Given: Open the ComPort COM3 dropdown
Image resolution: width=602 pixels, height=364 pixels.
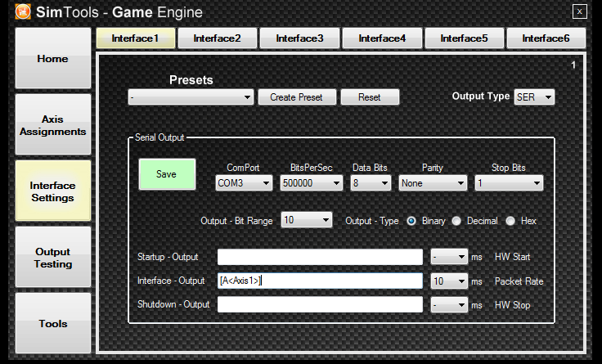Looking at the screenshot, I should tap(244, 183).
